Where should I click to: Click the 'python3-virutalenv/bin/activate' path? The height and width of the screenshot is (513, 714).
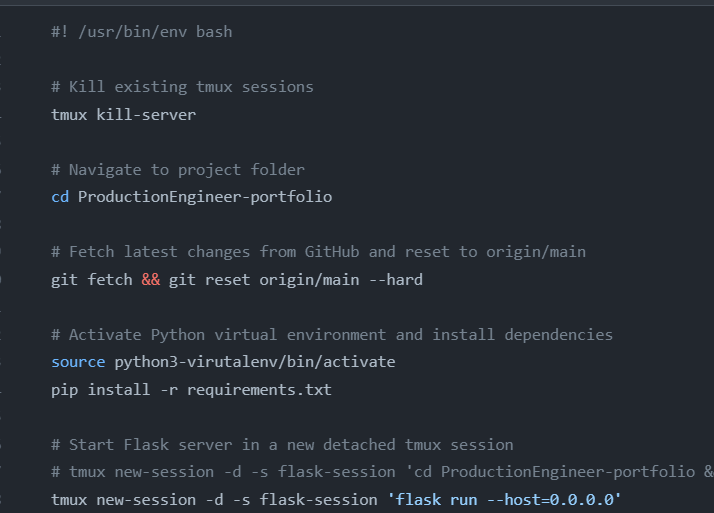pyautogui.click(x=255, y=362)
